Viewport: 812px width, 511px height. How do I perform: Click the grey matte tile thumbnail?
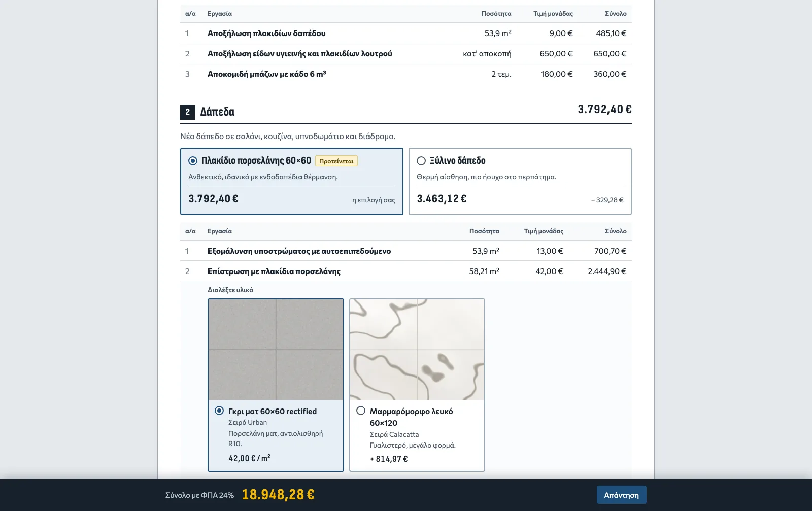tap(276, 350)
